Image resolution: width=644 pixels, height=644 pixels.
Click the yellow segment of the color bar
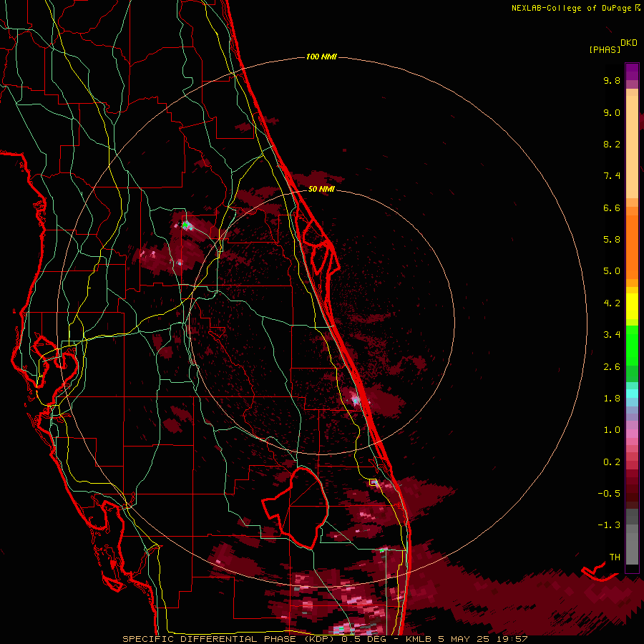tap(632, 306)
